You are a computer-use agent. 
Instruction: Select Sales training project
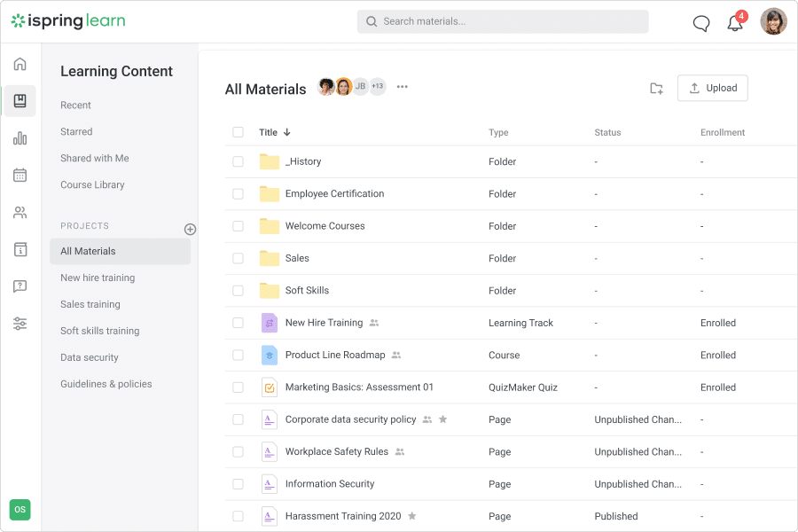click(90, 304)
